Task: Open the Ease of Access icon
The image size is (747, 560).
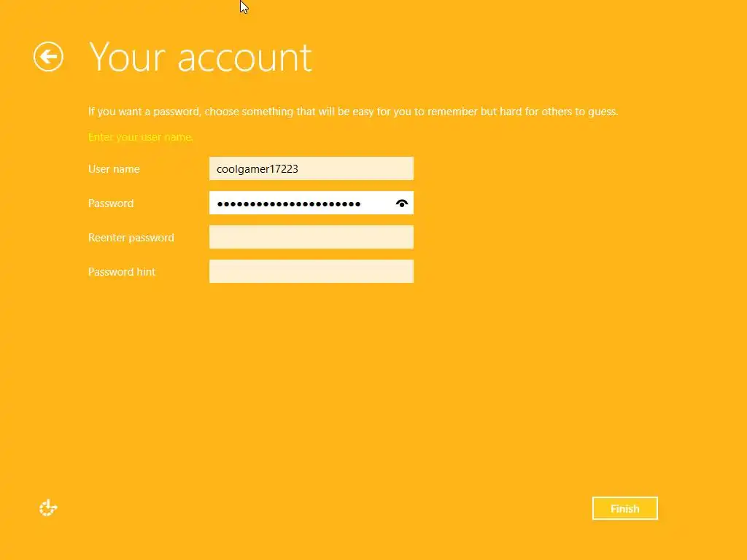Action: coord(48,507)
